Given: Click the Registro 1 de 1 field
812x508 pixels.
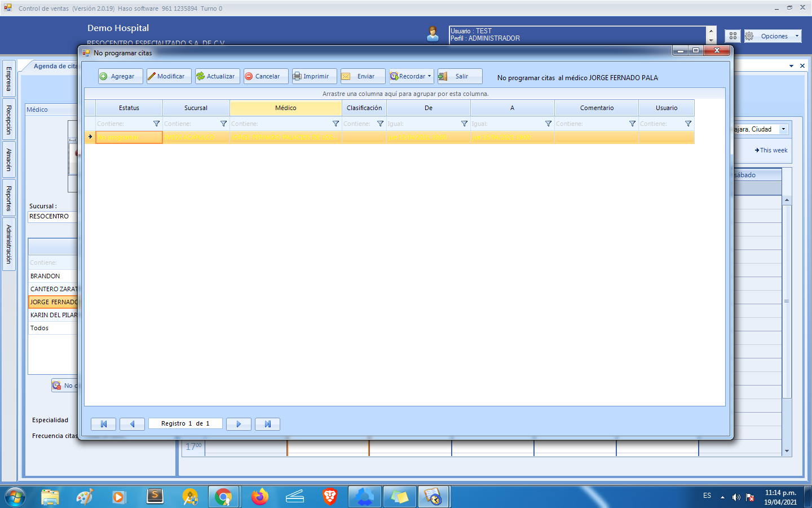Looking at the screenshot, I should coord(186,424).
